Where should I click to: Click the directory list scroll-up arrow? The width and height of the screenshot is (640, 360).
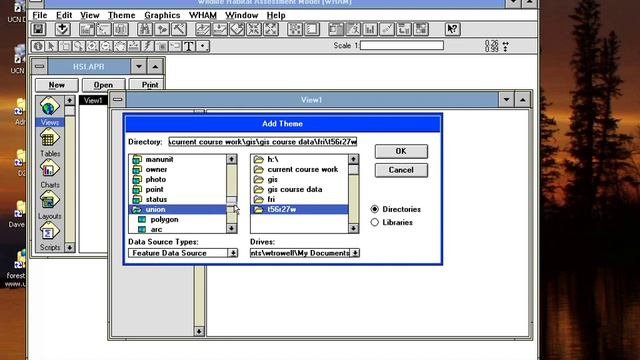pyautogui.click(x=353, y=159)
